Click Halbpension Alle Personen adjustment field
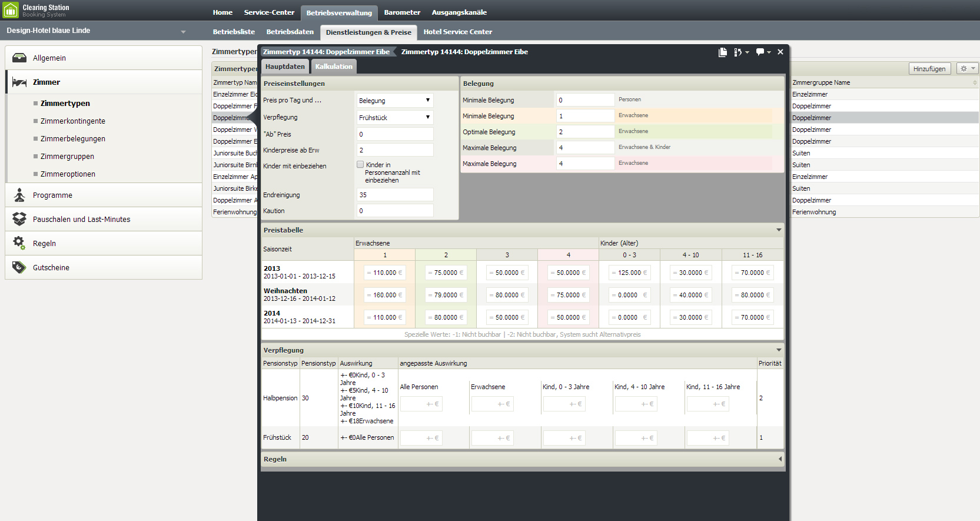 pos(421,404)
